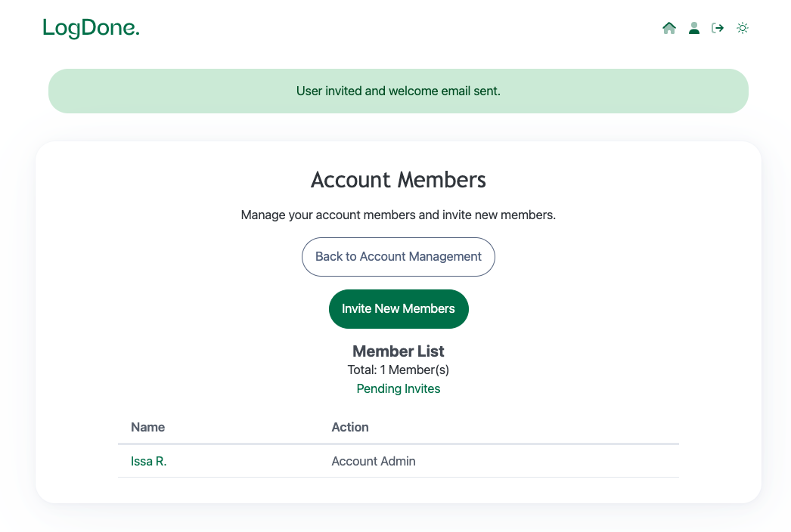This screenshot has width=791, height=532.
Task: Click the success notification banner
Action: [x=151, y=91]
